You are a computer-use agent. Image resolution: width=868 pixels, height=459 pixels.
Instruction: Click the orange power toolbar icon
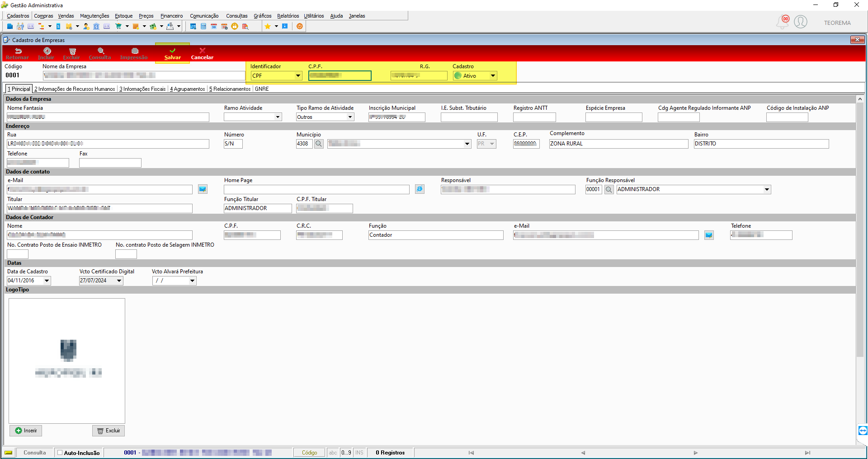[x=300, y=26]
